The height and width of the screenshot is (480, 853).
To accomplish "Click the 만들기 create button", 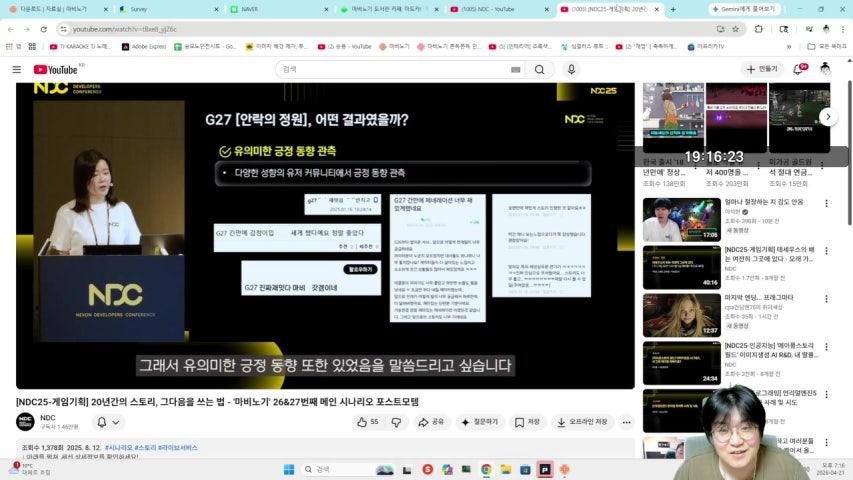I will coord(762,69).
